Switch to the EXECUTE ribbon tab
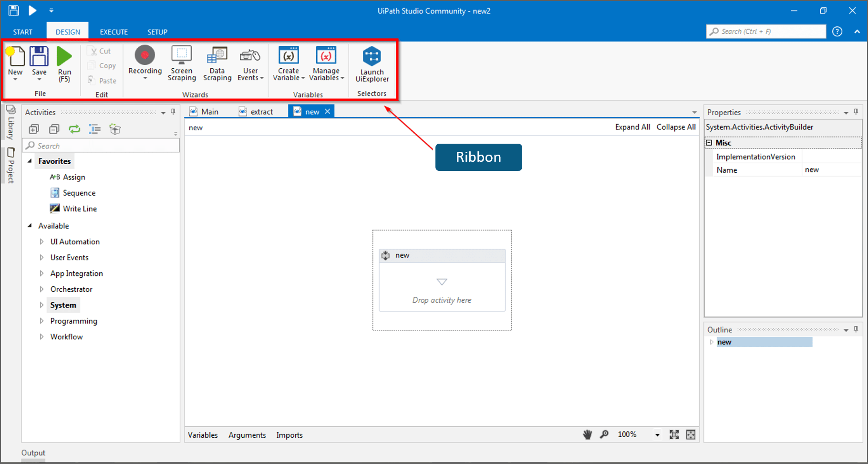The width and height of the screenshot is (868, 464). 114,32
